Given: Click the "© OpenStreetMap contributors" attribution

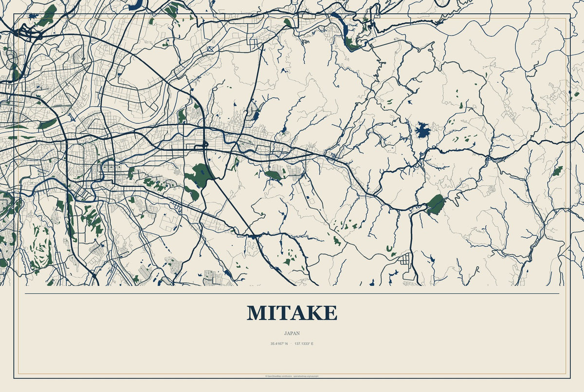Looking at the screenshot, I should (x=278, y=376).
